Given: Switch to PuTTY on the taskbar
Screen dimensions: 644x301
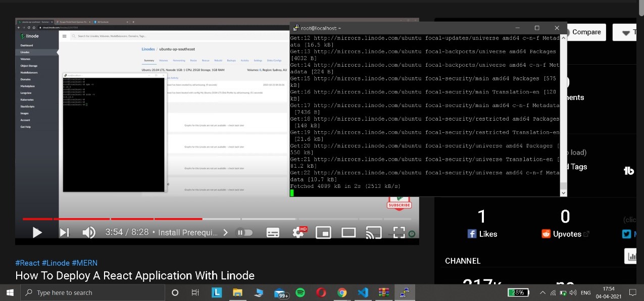Looking at the screenshot, I should [x=405, y=292].
